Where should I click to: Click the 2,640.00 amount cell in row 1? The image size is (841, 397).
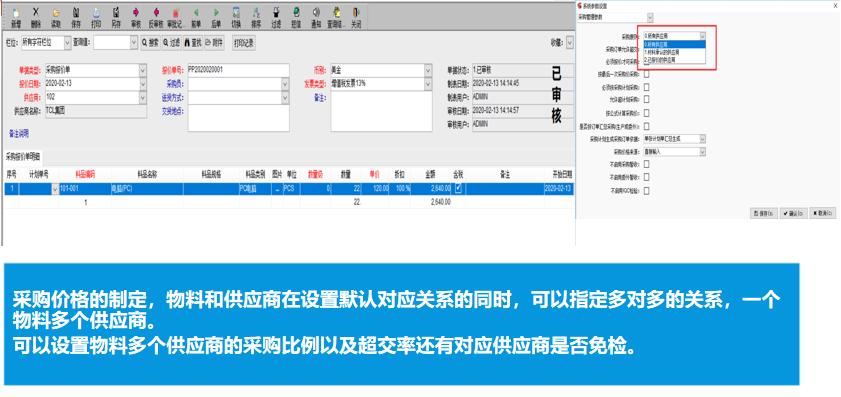click(x=431, y=189)
